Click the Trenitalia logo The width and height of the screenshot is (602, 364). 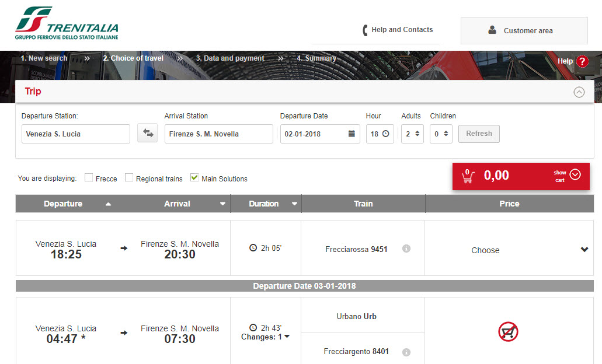tap(67, 23)
